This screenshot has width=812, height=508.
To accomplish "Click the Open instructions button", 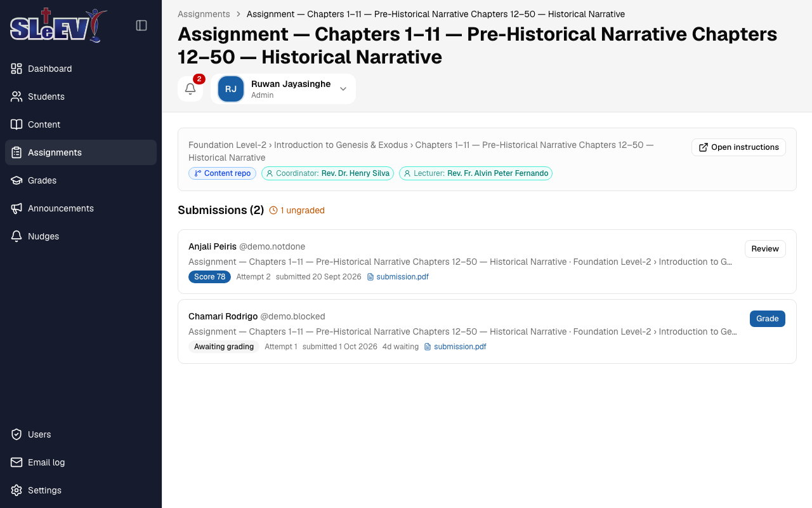I will pyautogui.click(x=738, y=147).
